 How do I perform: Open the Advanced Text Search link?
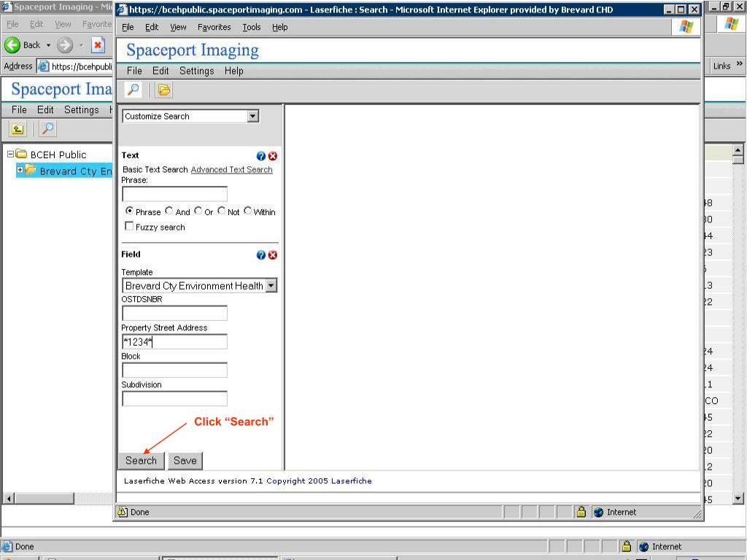tap(231, 169)
